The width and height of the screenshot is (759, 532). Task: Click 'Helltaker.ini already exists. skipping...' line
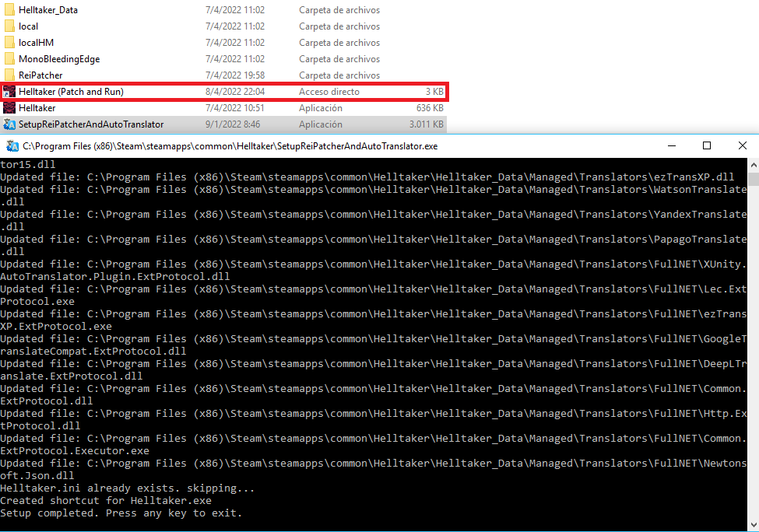pyautogui.click(x=128, y=488)
